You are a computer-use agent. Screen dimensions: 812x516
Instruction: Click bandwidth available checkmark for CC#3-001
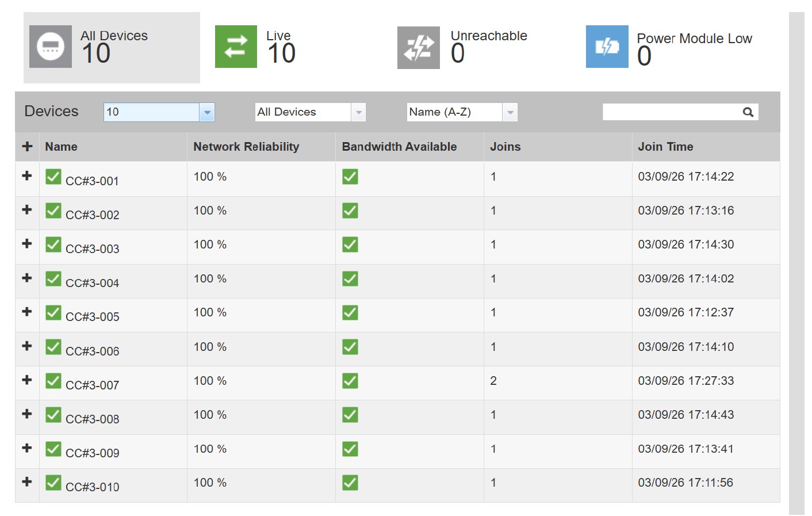350,177
